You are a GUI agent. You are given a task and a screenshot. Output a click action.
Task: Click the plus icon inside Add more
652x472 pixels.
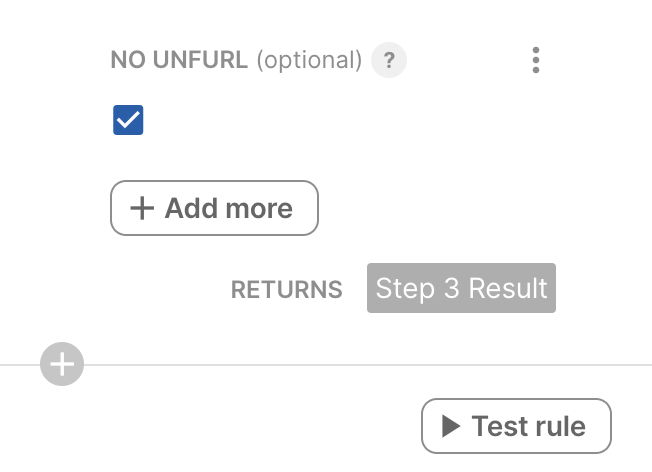tap(142, 208)
